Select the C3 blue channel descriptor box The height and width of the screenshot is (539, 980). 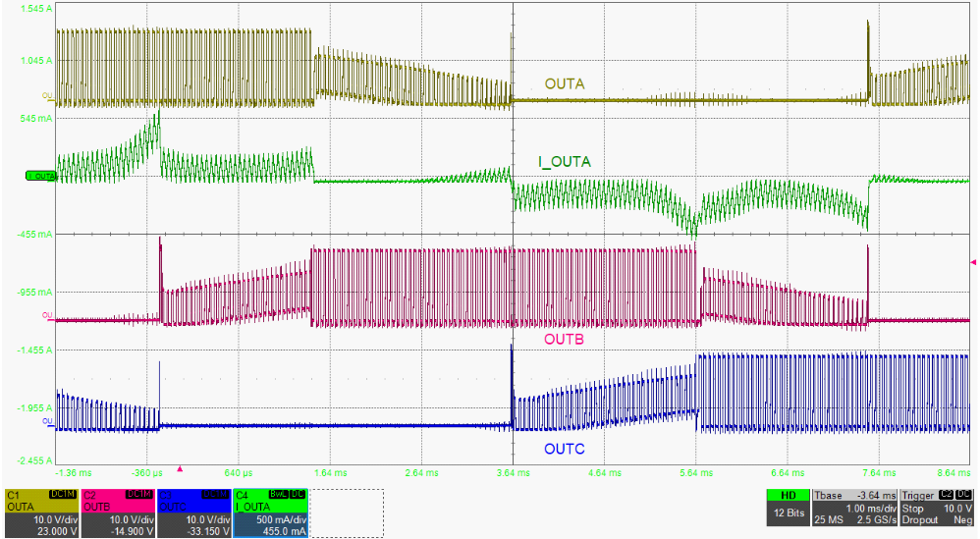click(x=193, y=512)
